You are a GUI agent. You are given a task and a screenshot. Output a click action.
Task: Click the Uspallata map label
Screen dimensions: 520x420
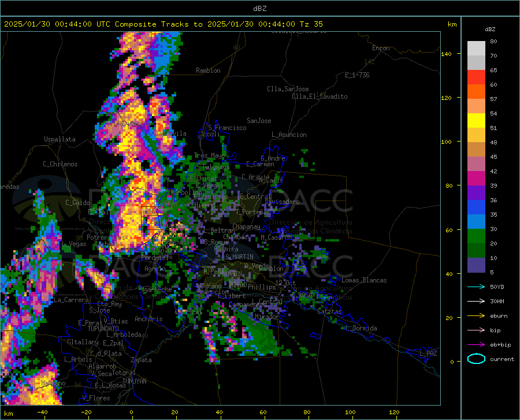coord(60,139)
